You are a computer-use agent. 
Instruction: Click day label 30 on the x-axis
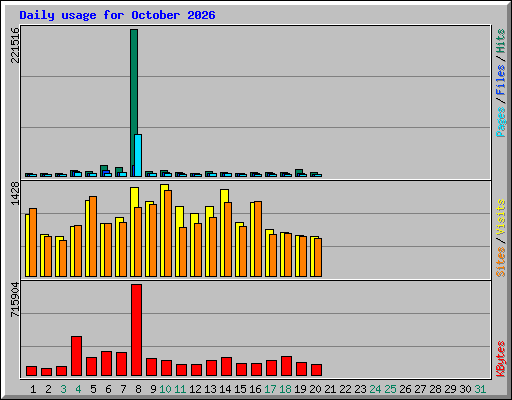click(465, 389)
